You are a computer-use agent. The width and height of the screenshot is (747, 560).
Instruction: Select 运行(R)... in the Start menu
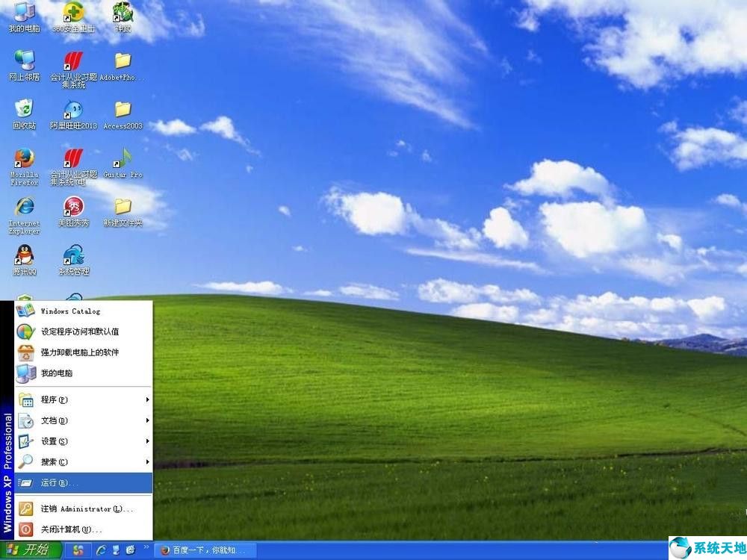tap(84, 483)
